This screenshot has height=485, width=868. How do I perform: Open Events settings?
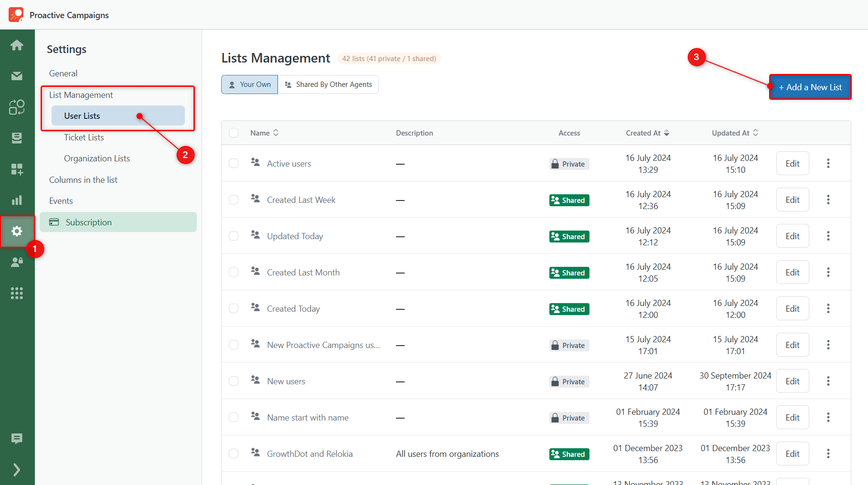(x=61, y=200)
